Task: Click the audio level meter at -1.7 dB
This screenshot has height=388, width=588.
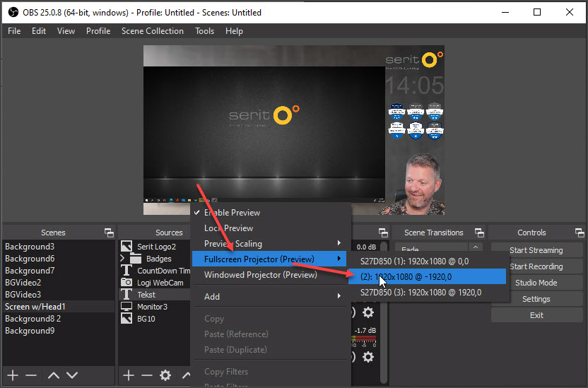Action: pos(364,338)
